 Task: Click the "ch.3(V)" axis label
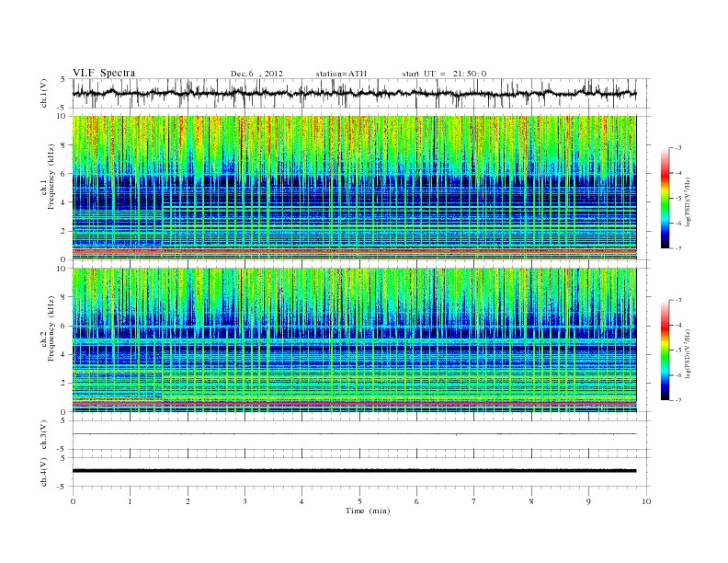(44, 435)
